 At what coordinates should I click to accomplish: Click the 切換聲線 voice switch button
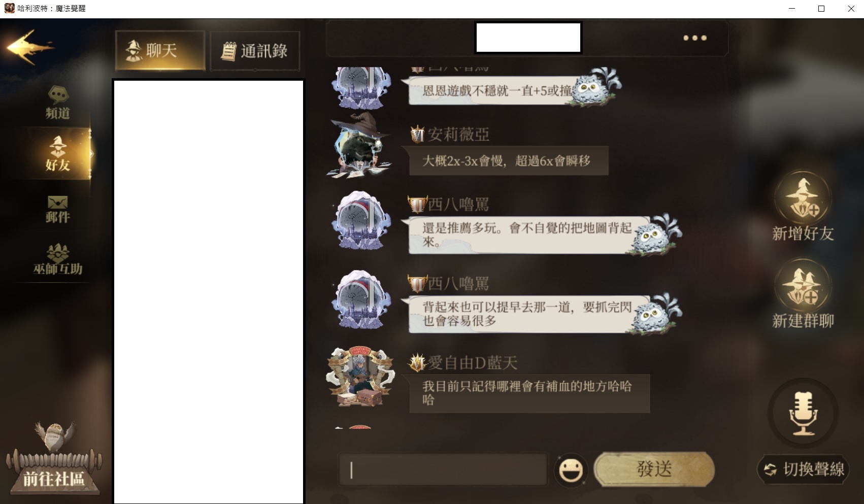pyautogui.click(x=803, y=469)
